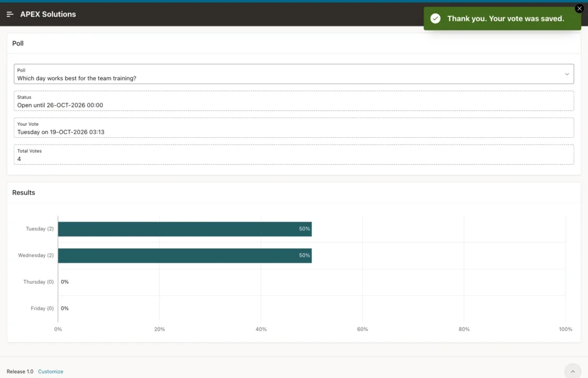Screen dimensions: 588x378
Task: Click the Your Vote field value
Action: tap(61, 132)
